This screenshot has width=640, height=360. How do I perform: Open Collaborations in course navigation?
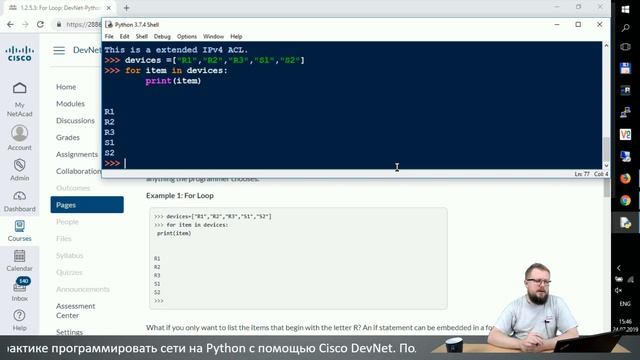[x=78, y=171]
